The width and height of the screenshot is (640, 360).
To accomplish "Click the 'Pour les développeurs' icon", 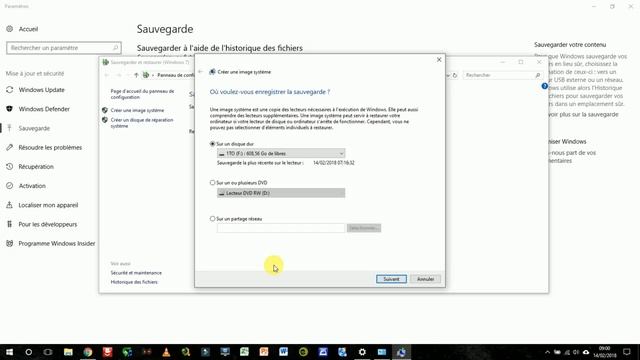I will [9, 224].
